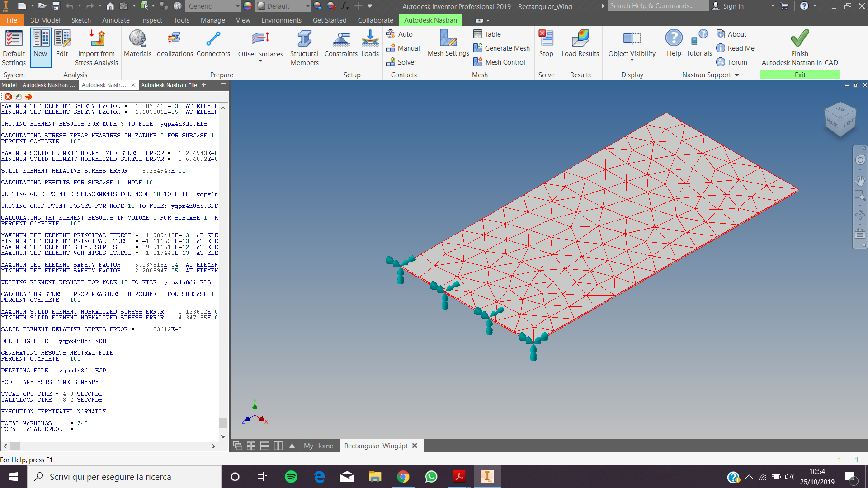868x488 pixels.
Task: Open Load Results in the Results panel
Action: tap(580, 43)
